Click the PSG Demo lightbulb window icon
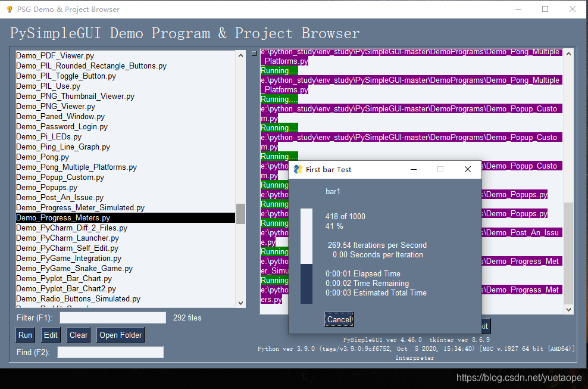 [x=9, y=9]
